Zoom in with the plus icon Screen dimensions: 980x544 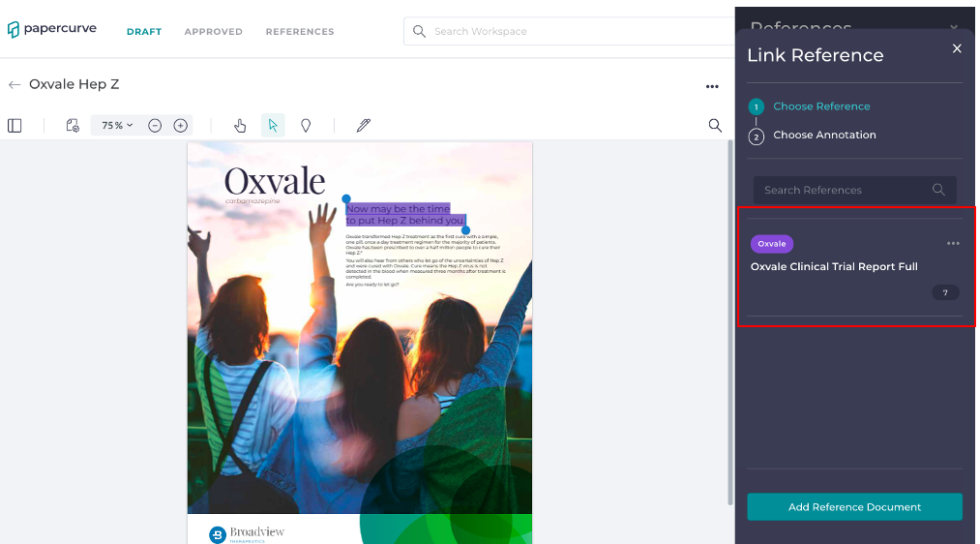181,126
